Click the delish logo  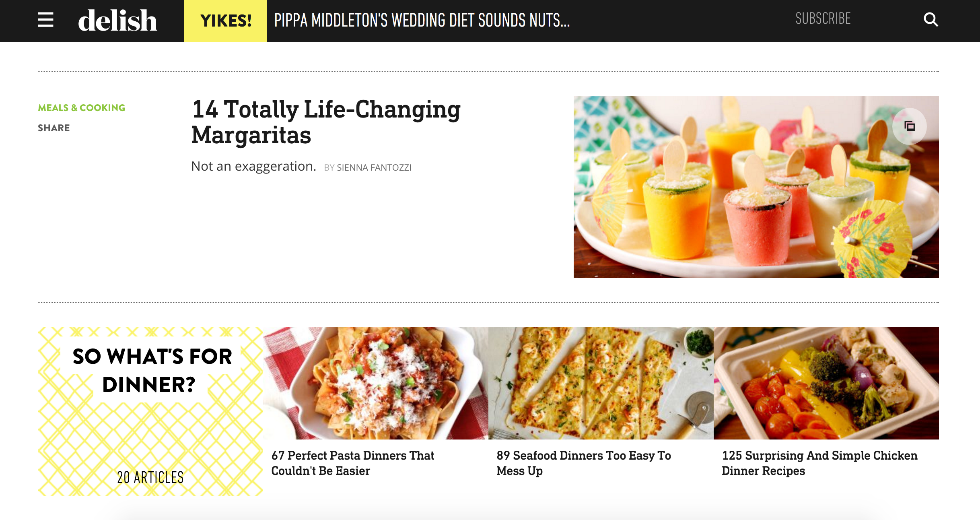pyautogui.click(x=117, y=21)
